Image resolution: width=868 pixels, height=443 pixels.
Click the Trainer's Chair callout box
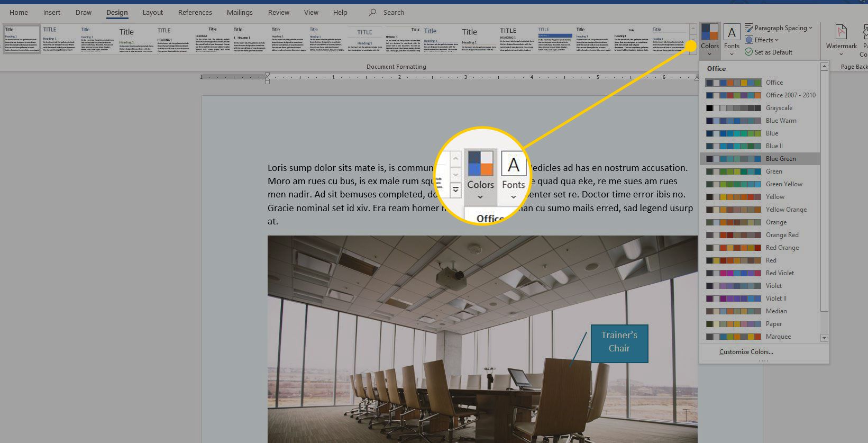619,343
